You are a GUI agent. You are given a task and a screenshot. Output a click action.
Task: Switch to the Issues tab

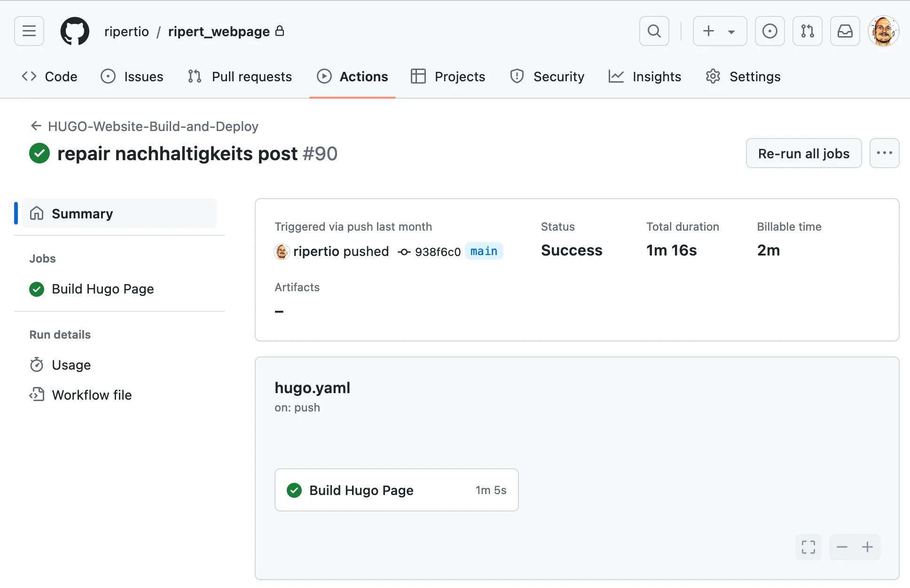[132, 76]
